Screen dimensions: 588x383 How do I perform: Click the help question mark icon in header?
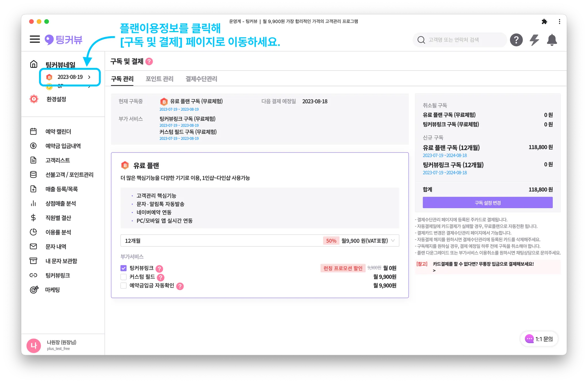[x=516, y=40]
